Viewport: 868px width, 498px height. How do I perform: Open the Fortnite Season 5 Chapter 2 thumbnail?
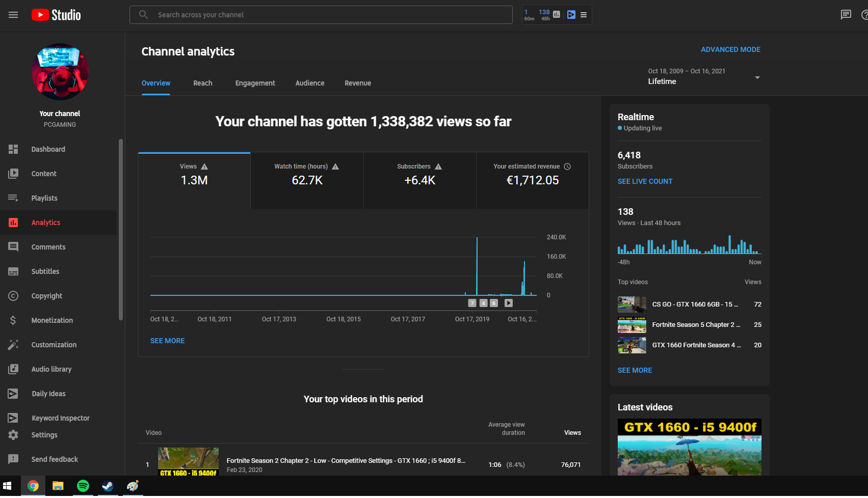pos(632,325)
